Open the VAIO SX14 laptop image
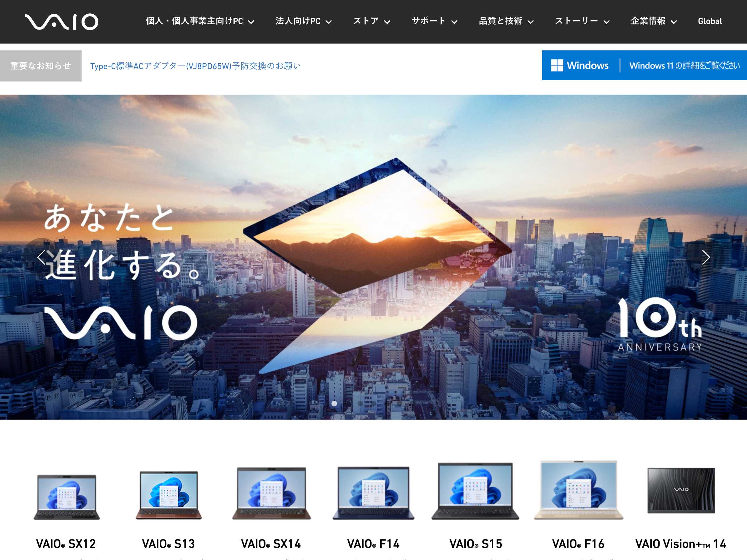Screen dimensions: 747x560 pos(271,493)
